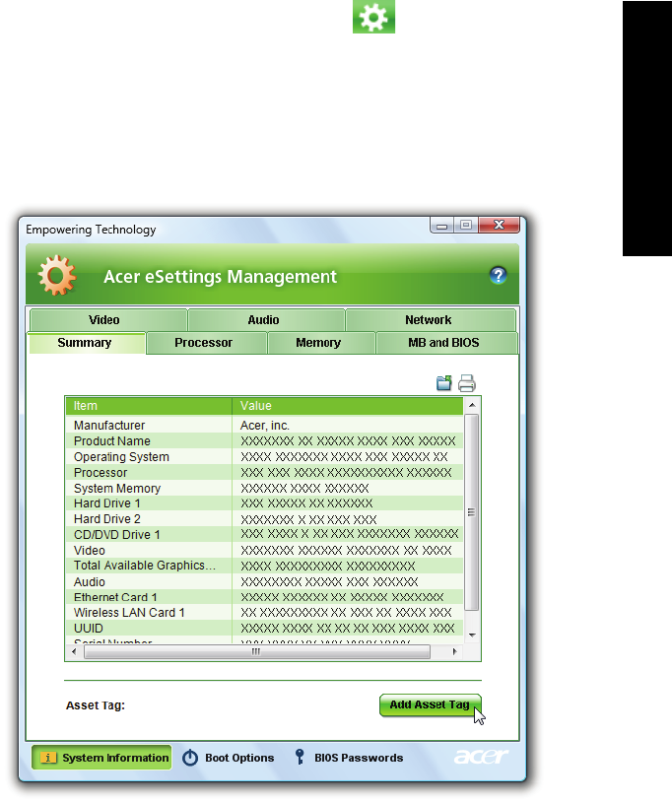Click the orange gear eSettings logo
The height and width of the screenshot is (803, 672).
57,276
